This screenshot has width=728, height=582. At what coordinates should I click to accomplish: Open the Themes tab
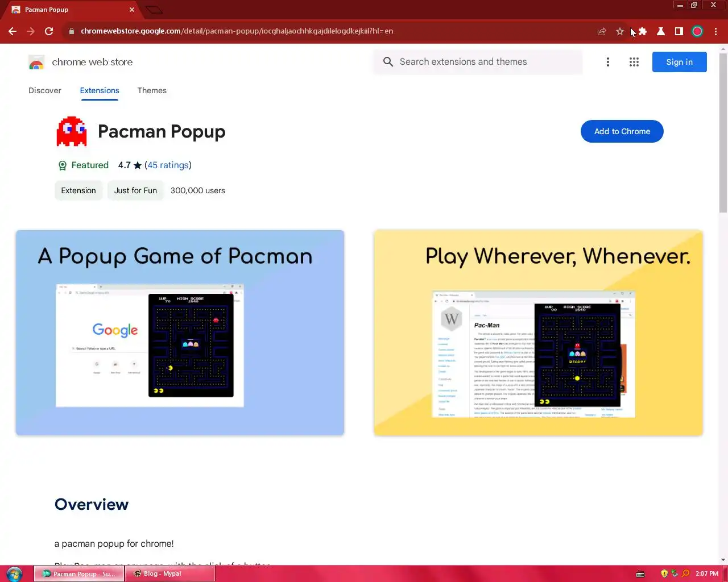(152, 90)
